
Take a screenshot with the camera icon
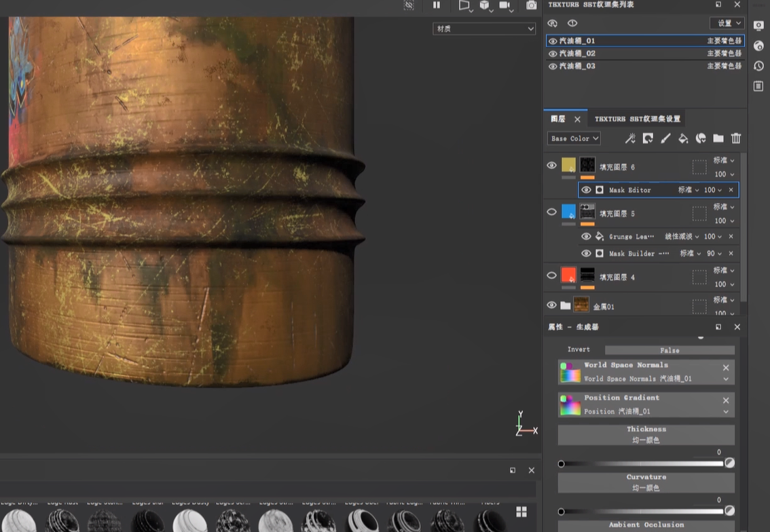point(532,5)
